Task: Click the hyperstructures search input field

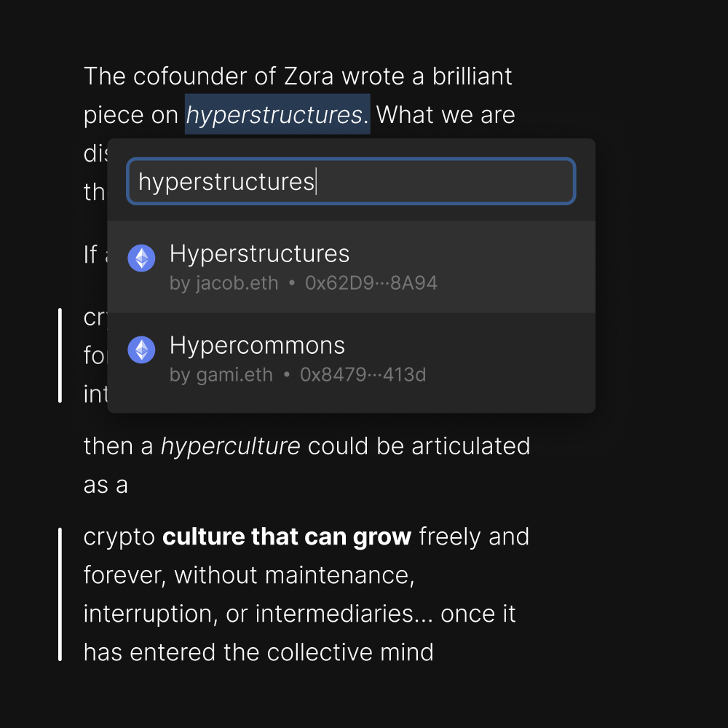Action: click(x=351, y=181)
